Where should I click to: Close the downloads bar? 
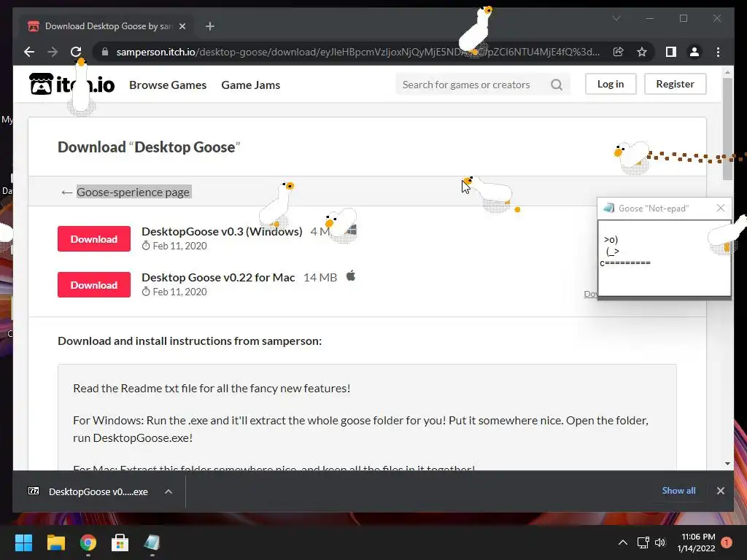pyautogui.click(x=720, y=491)
